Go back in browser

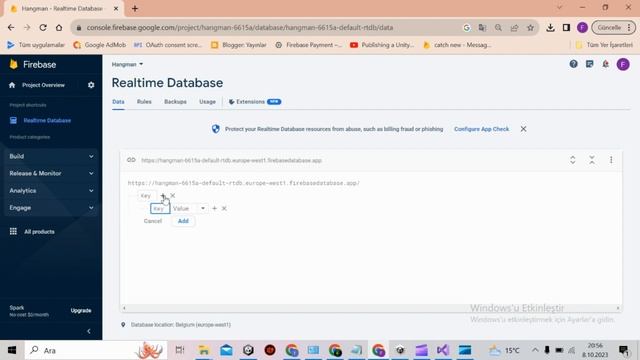coord(11,27)
